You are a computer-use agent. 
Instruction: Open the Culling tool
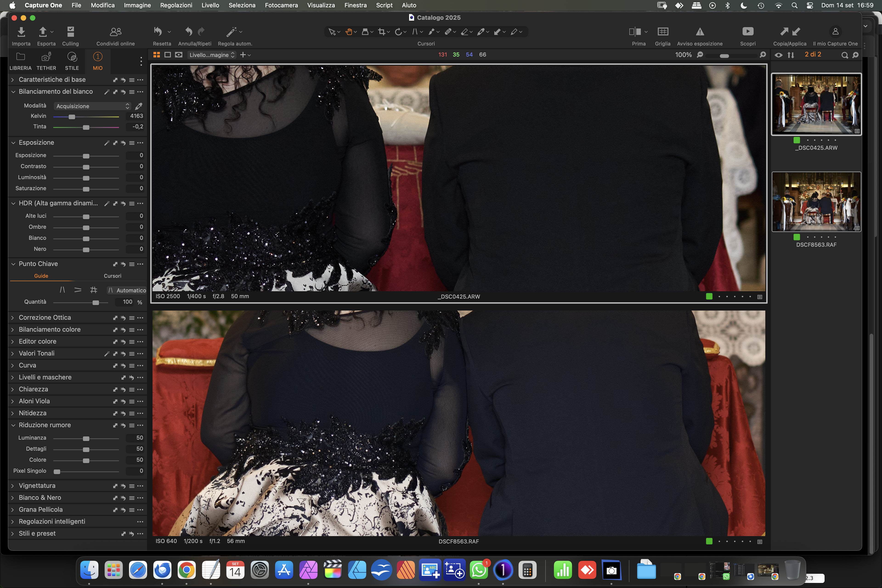tap(70, 32)
